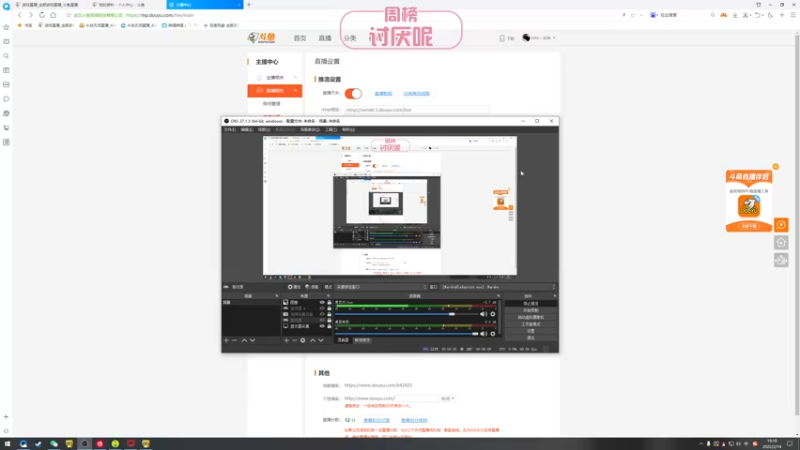Open OBS View menu

pos(264,130)
